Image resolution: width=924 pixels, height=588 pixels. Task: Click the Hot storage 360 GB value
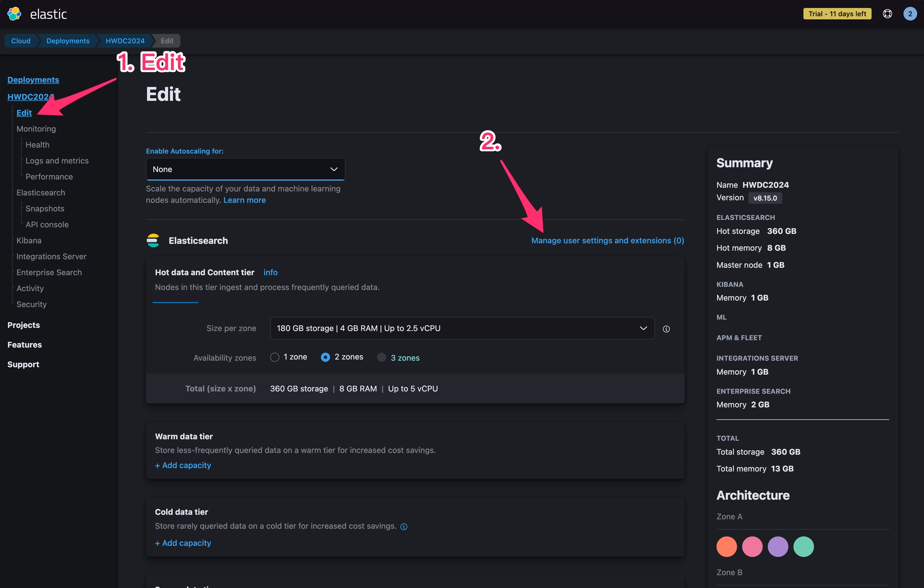(x=782, y=231)
